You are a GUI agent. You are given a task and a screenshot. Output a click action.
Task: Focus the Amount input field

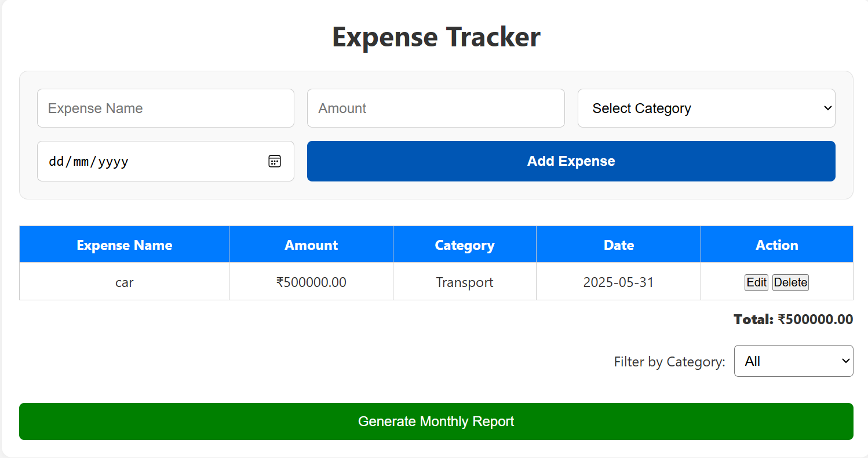(x=436, y=108)
